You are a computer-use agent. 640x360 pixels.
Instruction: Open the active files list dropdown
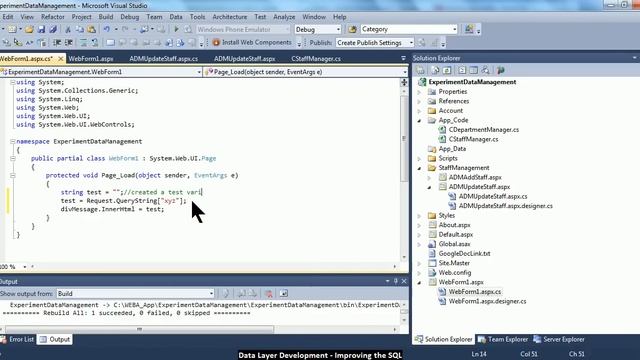pyautogui.click(x=403, y=58)
